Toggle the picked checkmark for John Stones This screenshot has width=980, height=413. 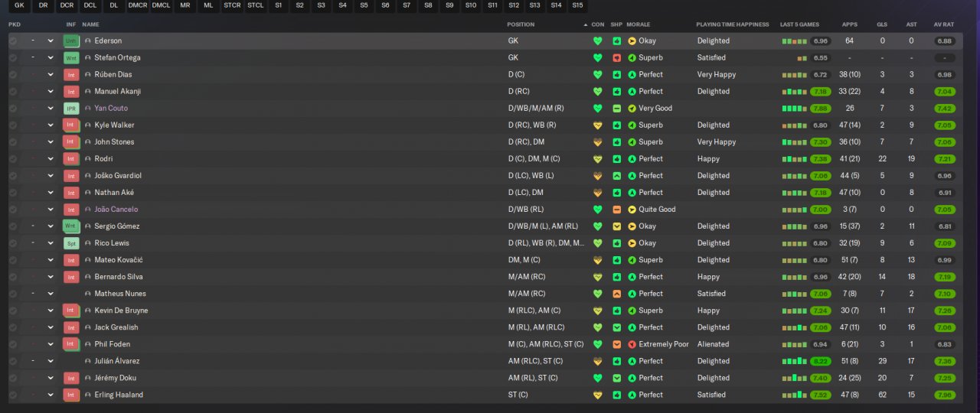click(x=13, y=142)
